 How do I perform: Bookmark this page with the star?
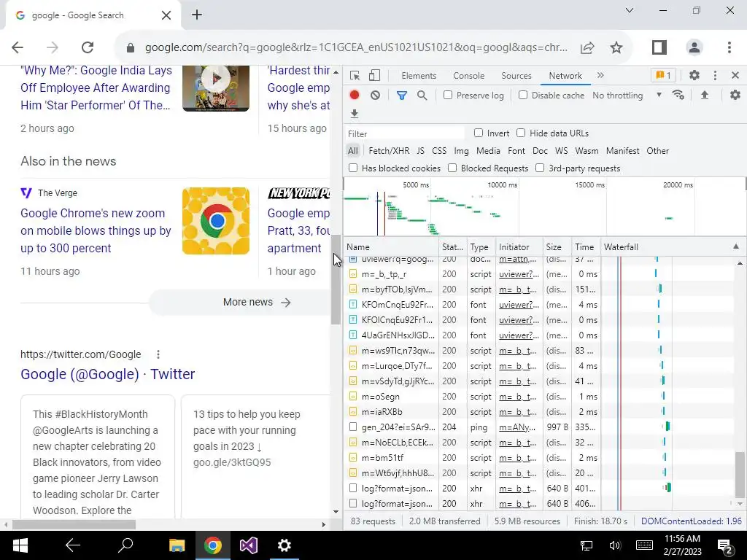616,47
